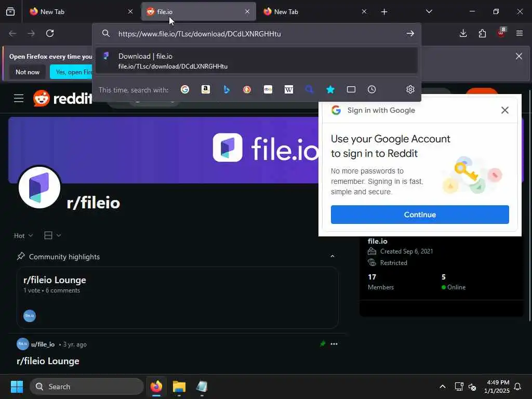Open search settings gear icon
Screen dimensions: 532x399
click(410, 89)
